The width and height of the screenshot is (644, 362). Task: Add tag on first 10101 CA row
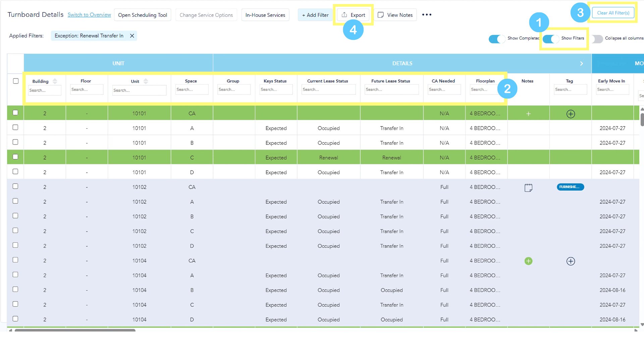click(571, 114)
